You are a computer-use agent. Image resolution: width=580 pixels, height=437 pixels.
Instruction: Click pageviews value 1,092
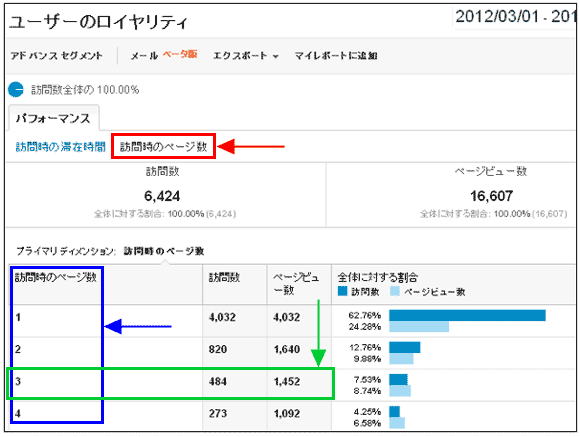(287, 413)
